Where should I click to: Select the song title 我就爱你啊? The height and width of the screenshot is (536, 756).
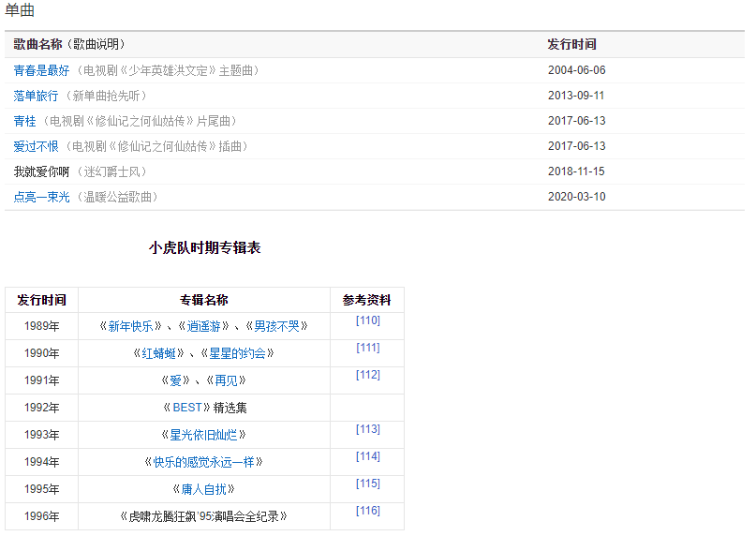tap(41, 171)
